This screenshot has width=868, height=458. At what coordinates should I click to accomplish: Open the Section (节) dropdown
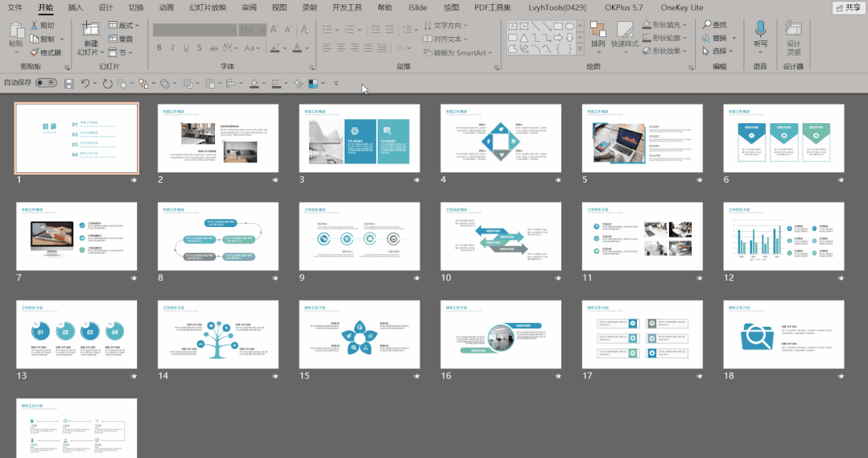pos(121,52)
